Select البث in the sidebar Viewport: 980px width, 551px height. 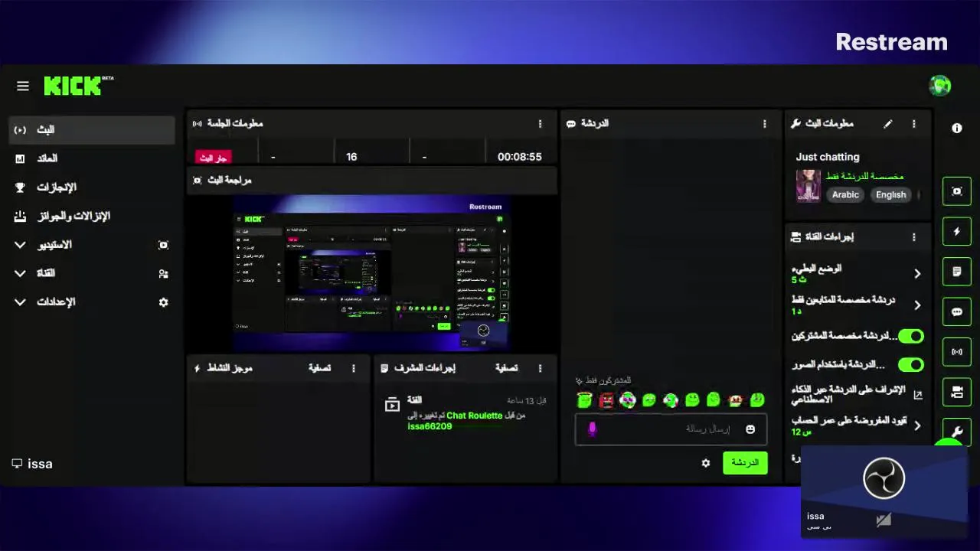(x=92, y=130)
